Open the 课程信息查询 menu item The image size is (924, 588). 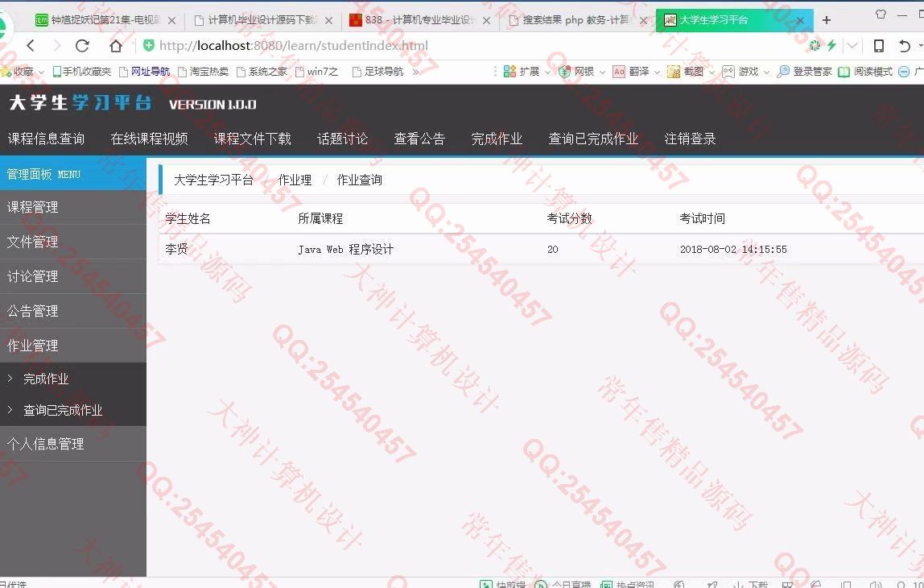point(46,139)
